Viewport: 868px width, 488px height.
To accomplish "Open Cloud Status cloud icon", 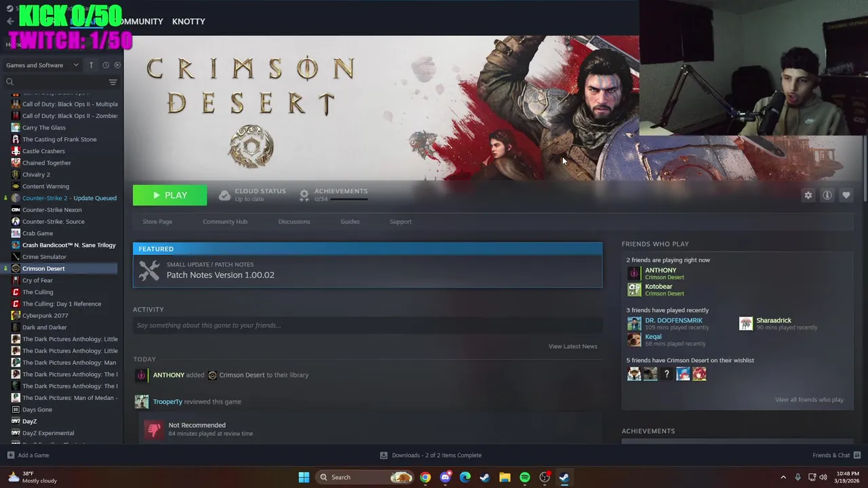I will tap(224, 195).
